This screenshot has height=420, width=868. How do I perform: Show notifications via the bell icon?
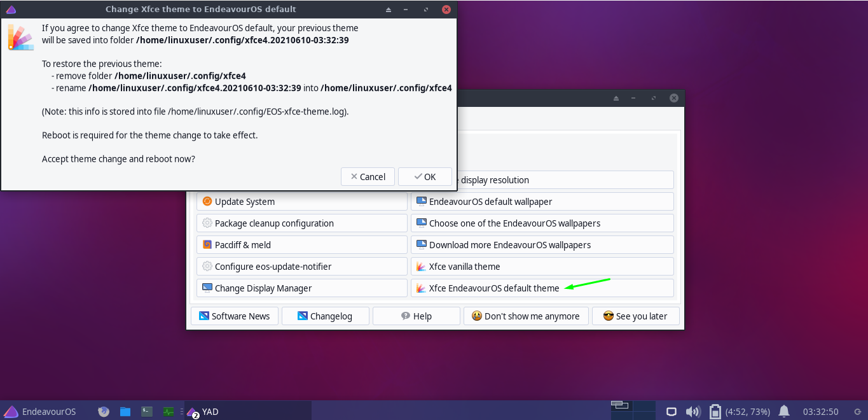coord(784,411)
